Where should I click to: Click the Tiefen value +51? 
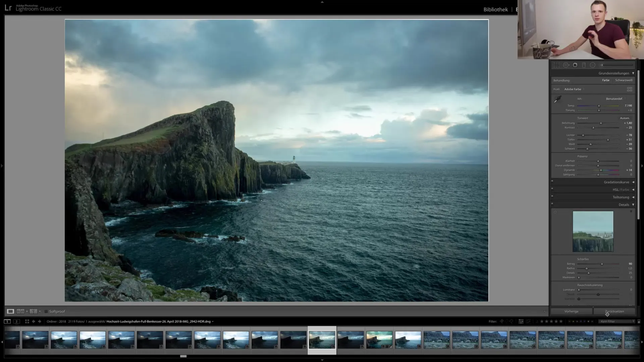coord(629,140)
